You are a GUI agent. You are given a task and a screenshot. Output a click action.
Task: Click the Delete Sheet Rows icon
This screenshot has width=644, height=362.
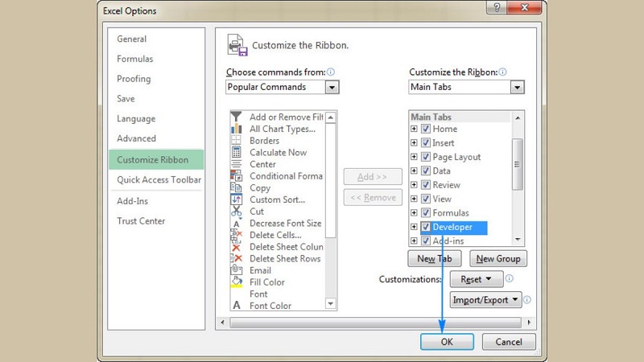tap(237, 259)
